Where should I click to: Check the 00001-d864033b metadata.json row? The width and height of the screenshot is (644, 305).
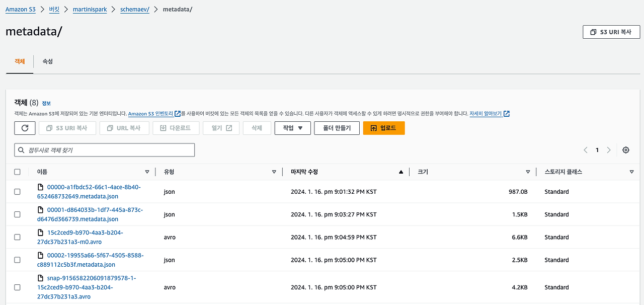click(x=18, y=214)
